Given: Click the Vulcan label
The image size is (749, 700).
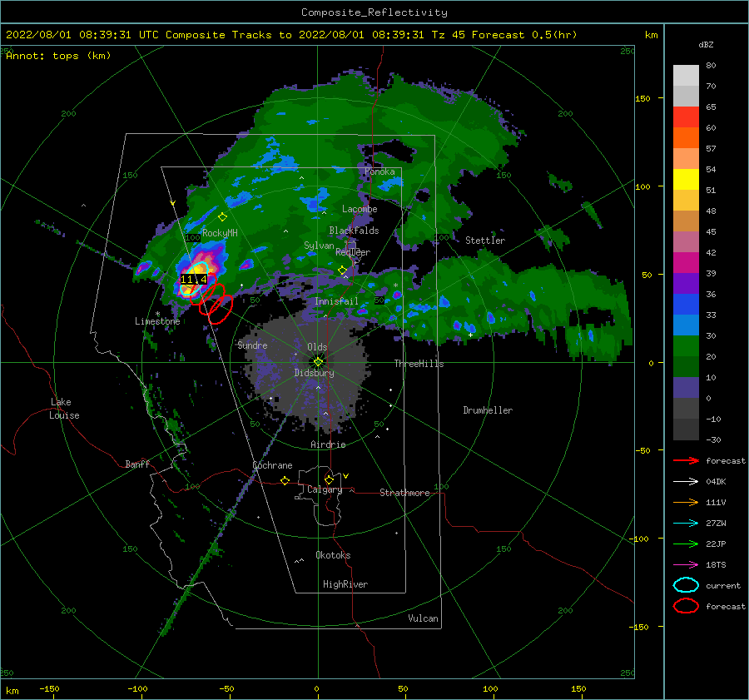Looking at the screenshot, I should 423,618.
